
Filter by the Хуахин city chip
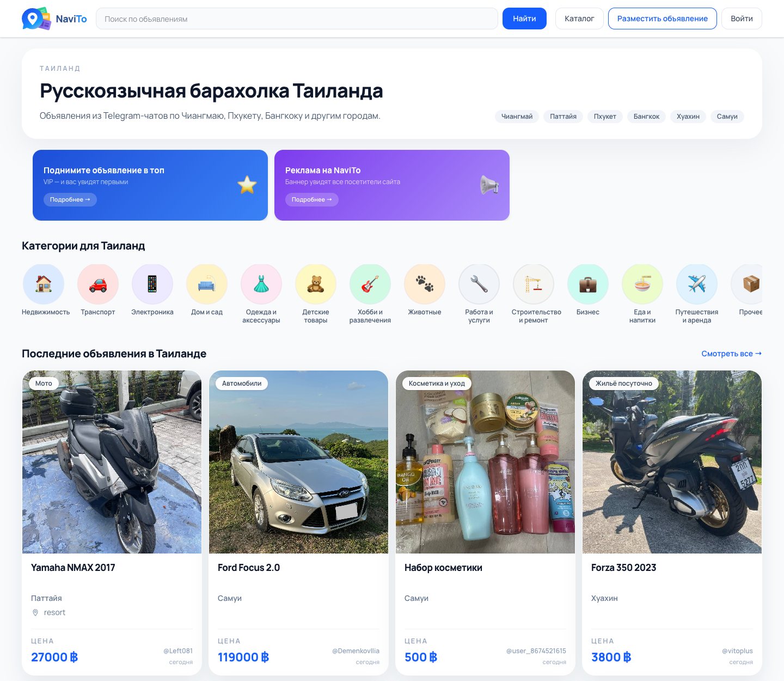[x=688, y=117]
